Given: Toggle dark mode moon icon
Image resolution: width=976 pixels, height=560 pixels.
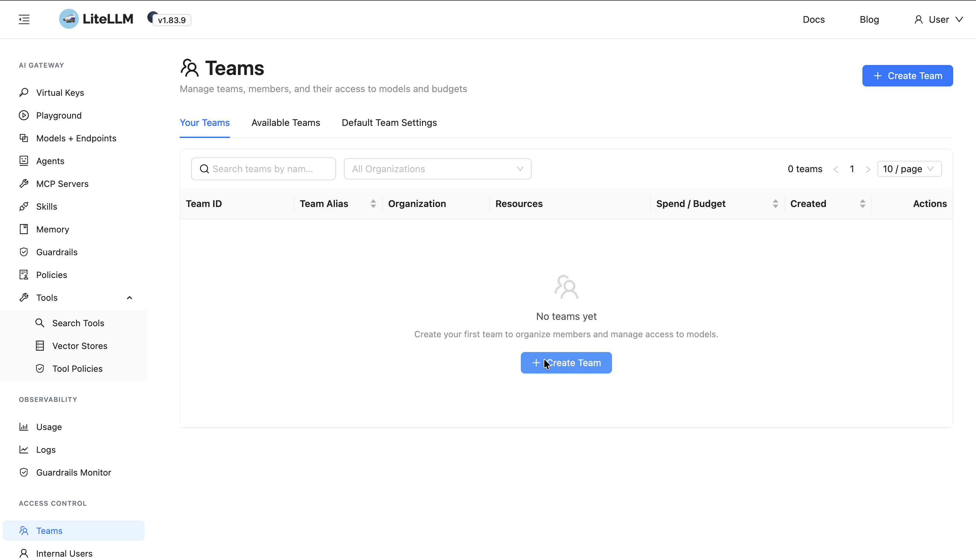Looking at the screenshot, I should pos(151,16).
